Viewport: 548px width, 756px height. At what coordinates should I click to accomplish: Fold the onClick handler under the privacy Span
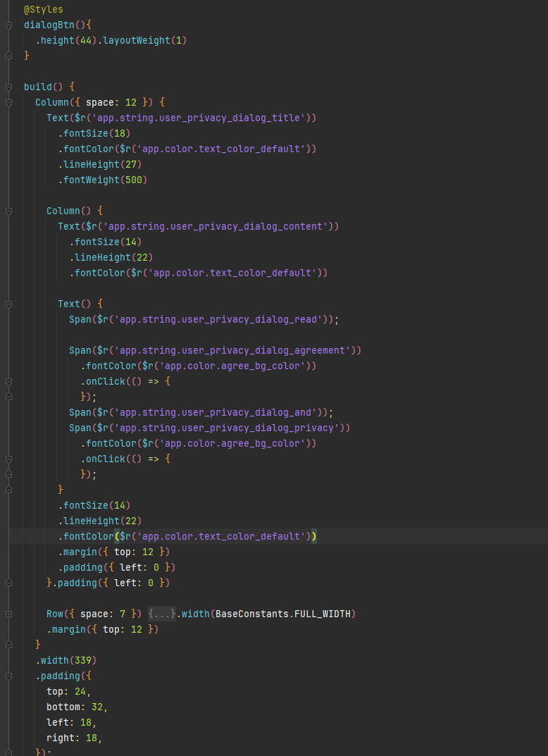coord(8,459)
